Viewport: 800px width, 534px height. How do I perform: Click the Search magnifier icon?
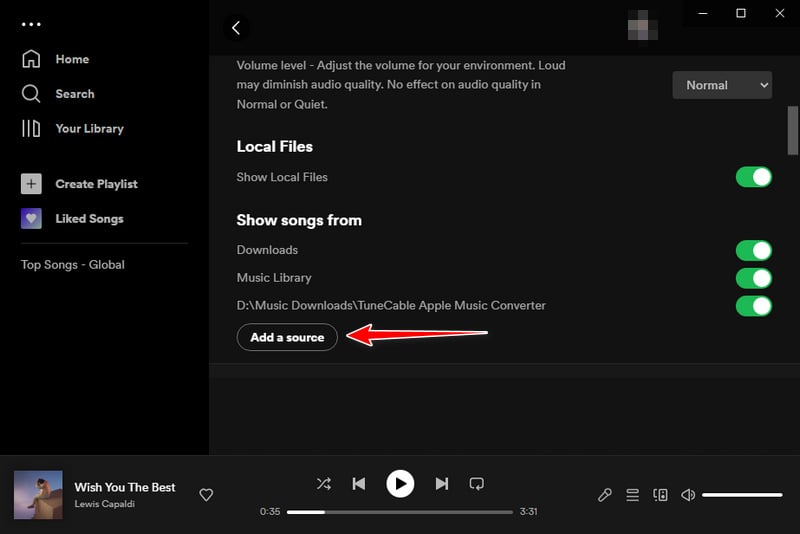(31, 94)
